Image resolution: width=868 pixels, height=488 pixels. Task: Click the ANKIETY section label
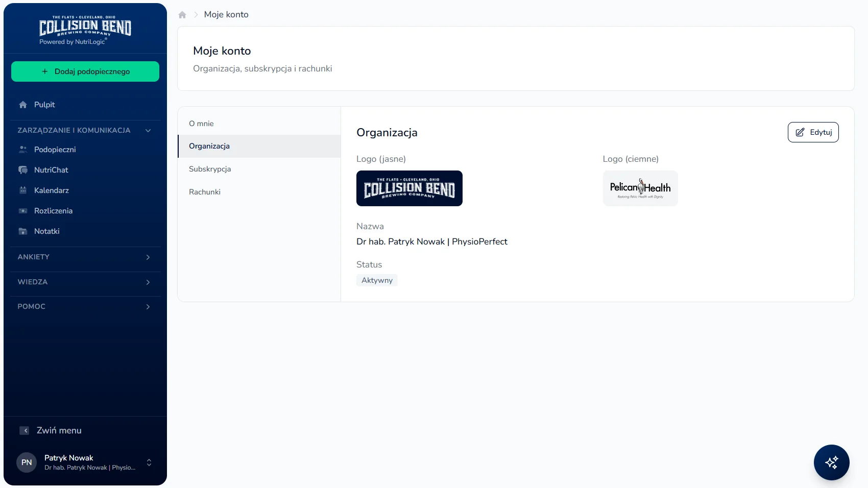coord(34,257)
